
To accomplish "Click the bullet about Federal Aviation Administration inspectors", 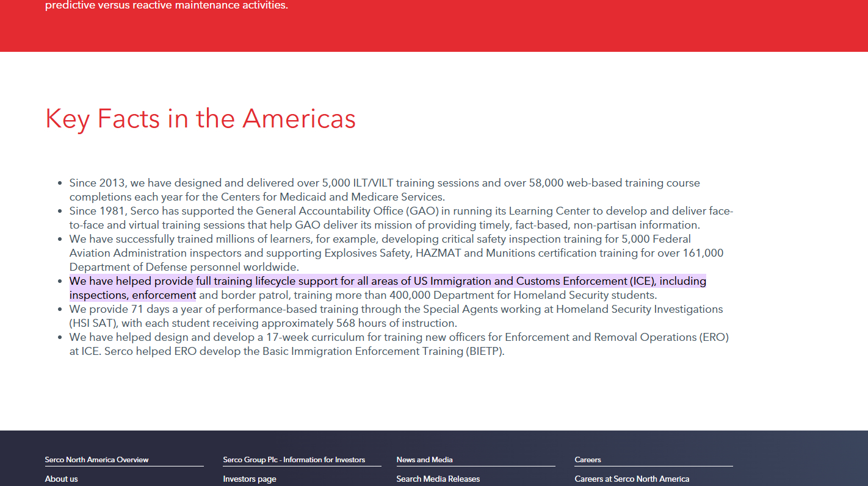I will 380,239.
